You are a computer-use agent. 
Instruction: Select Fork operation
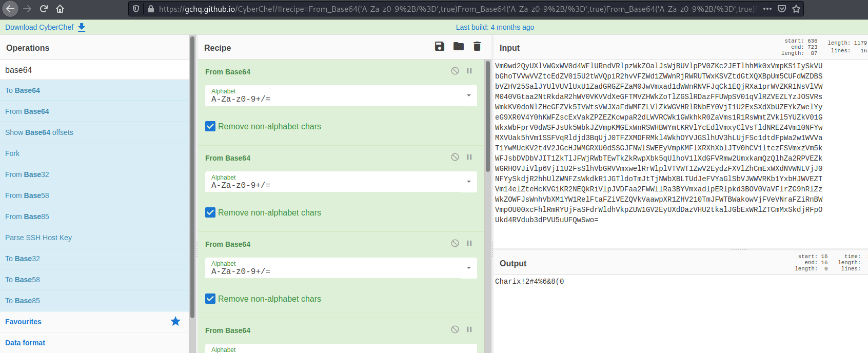[94, 153]
